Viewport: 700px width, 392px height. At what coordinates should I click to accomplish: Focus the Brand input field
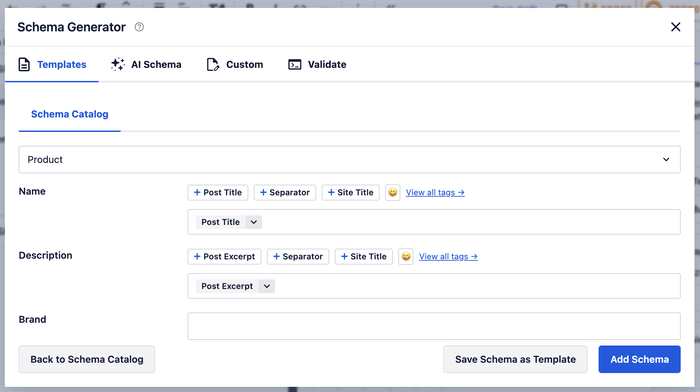coord(434,326)
